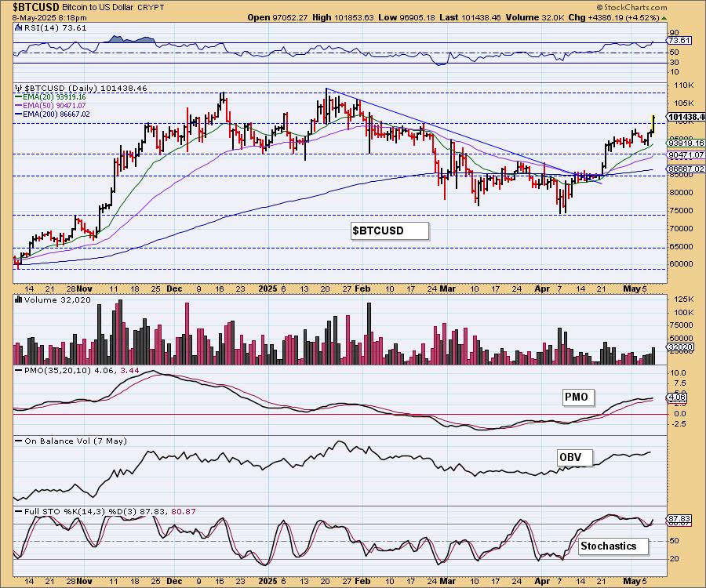Click the Mar label on the bottom date axis

coord(446,581)
